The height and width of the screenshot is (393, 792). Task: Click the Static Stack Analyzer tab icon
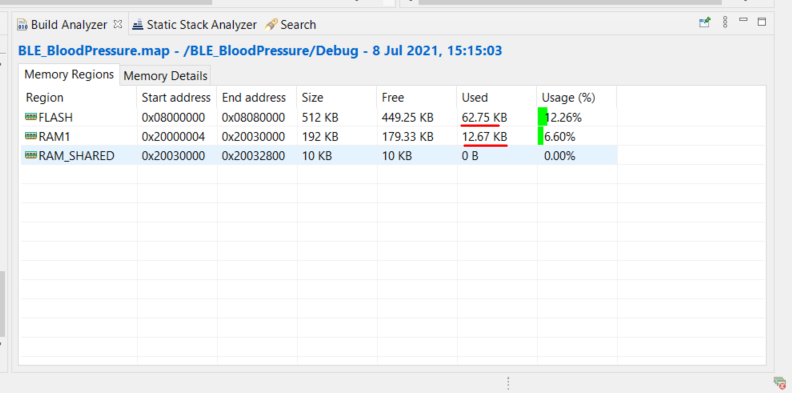tap(137, 24)
